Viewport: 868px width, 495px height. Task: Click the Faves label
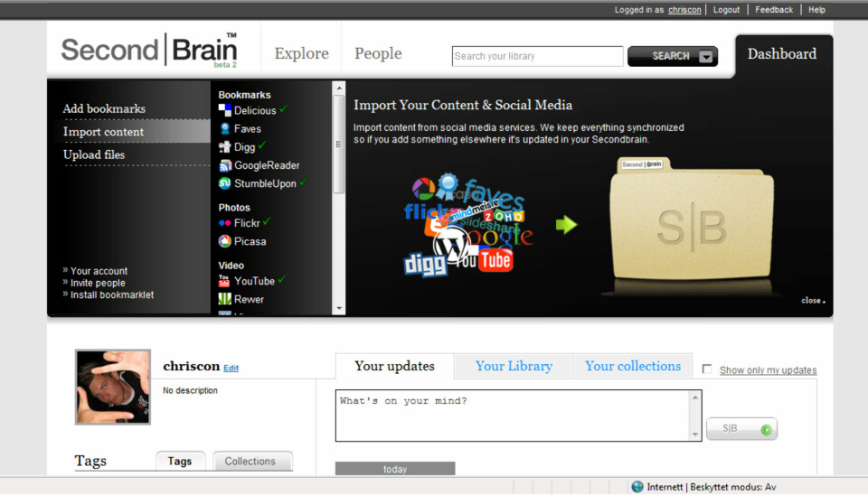pos(248,129)
